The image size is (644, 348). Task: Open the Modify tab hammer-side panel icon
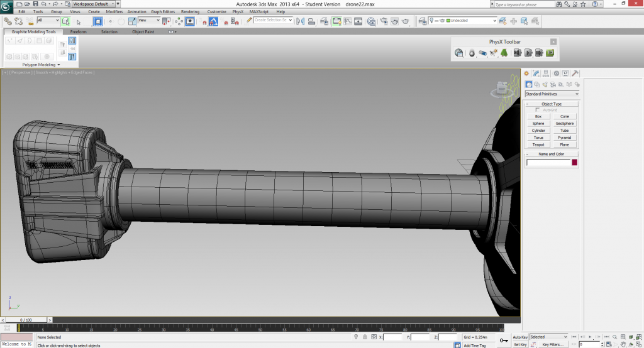tap(535, 73)
